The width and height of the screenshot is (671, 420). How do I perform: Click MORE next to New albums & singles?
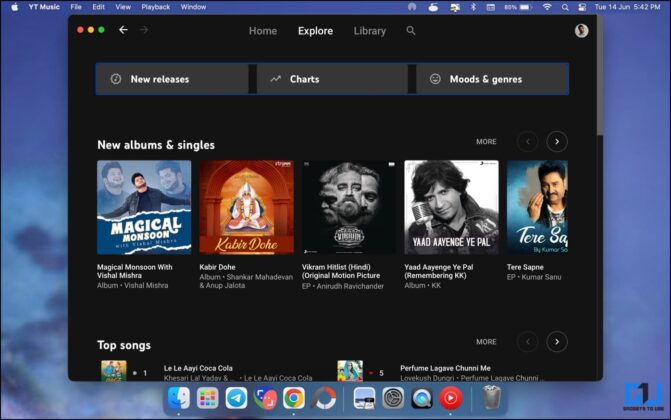point(486,142)
